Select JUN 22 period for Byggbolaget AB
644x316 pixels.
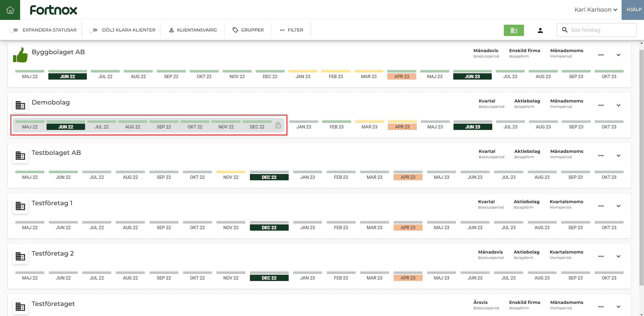coord(67,76)
